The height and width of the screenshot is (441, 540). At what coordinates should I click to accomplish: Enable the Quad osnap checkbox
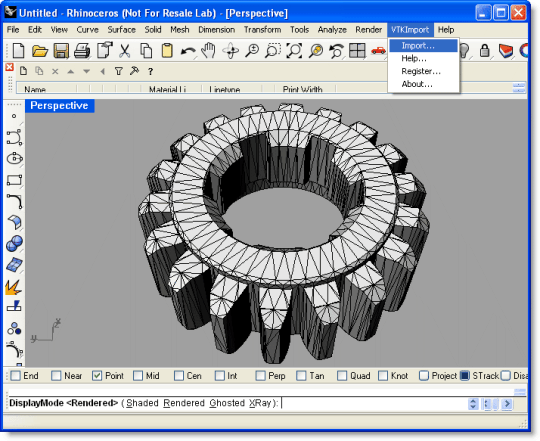pos(342,376)
